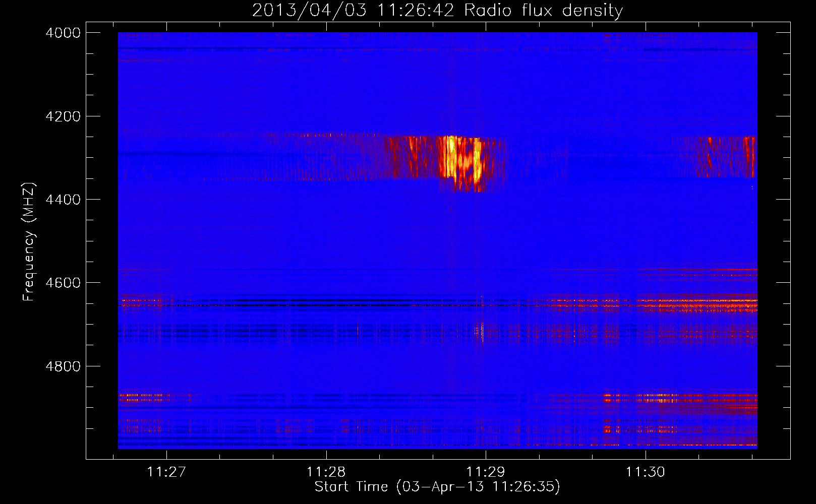This screenshot has height=504, width=816.
Task: Click the x-axis label "Start Time (03-Apr-13 11:26:35)"
Action: [437, 487]
